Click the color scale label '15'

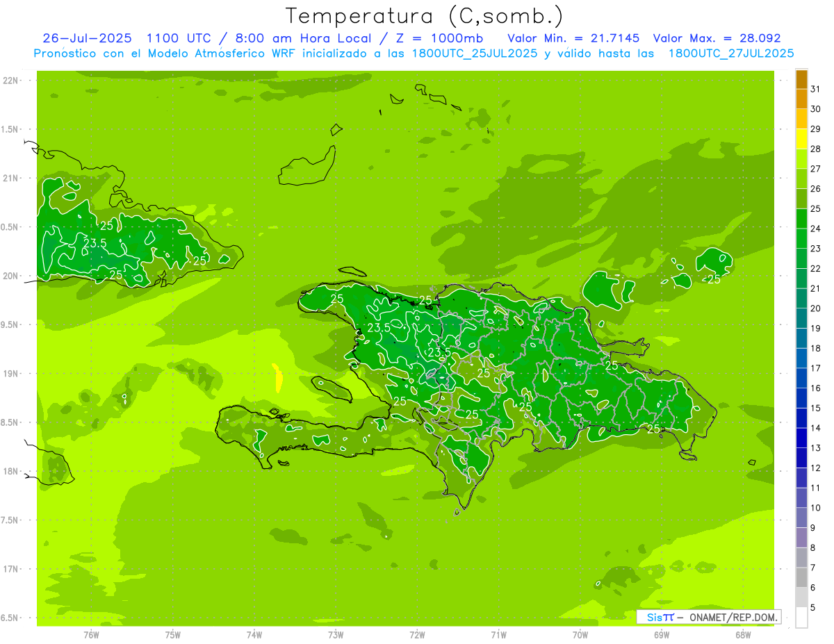click(x=816, y=408)
